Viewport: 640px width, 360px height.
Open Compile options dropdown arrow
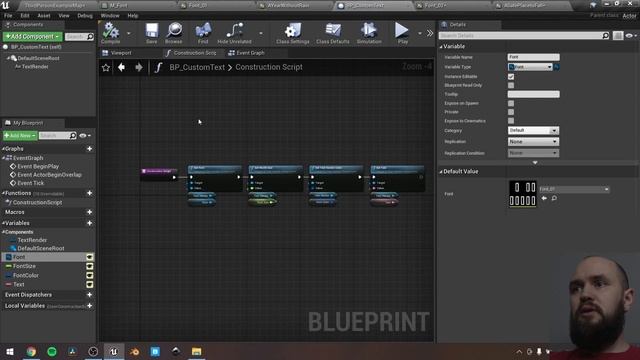[129, 33]
